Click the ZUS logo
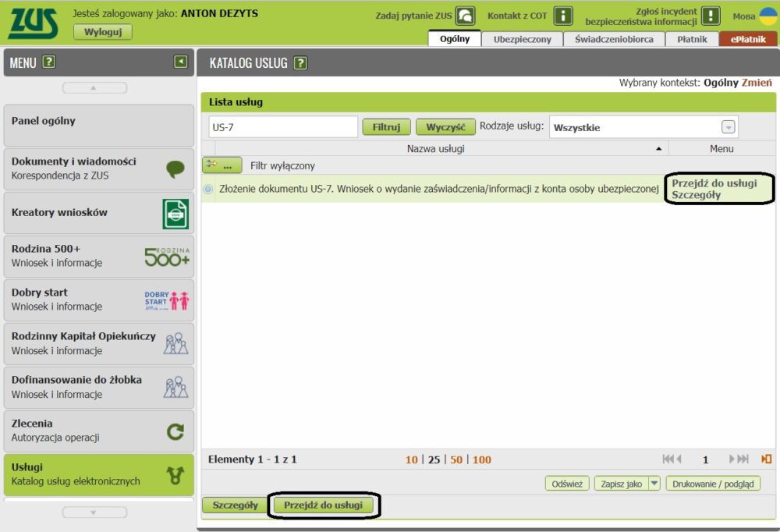 pyautogui.click(x=33, y=23)
